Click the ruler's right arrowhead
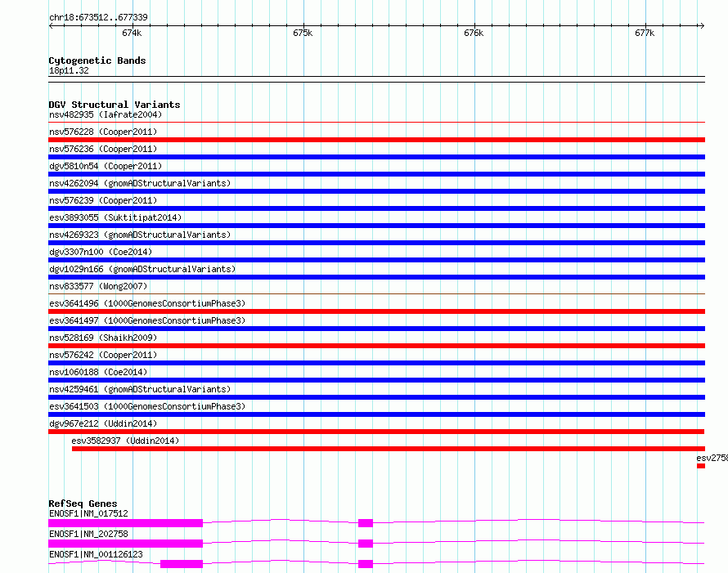Viewport: 728px width, 573px height. pyautogui.click(x=703, y=25)
